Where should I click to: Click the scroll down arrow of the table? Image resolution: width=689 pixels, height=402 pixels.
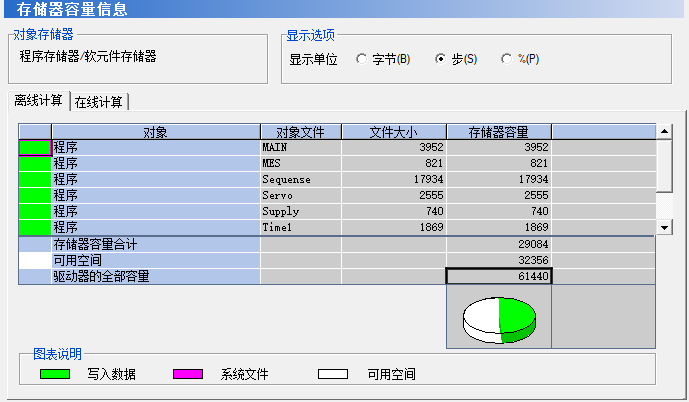click(x=665, y=228)
